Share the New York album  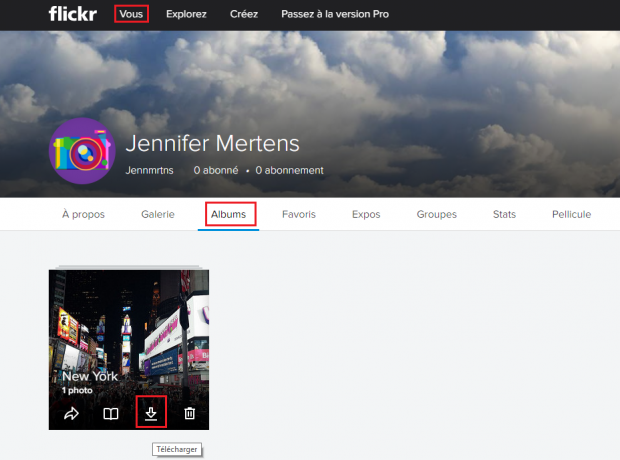71,414
